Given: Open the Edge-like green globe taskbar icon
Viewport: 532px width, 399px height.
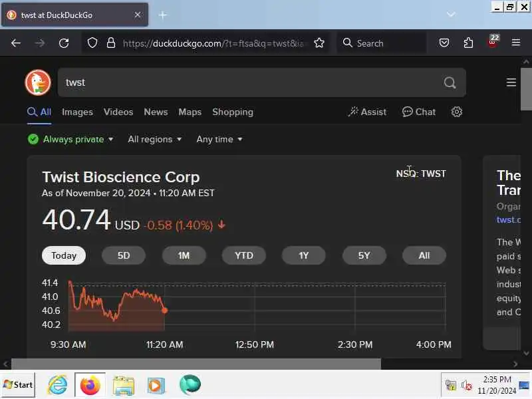Looking at the screenshot, I should point(190,385).
